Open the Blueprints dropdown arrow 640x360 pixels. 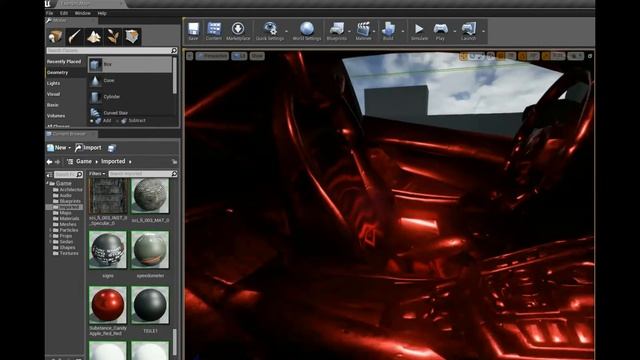pos(349,31)
